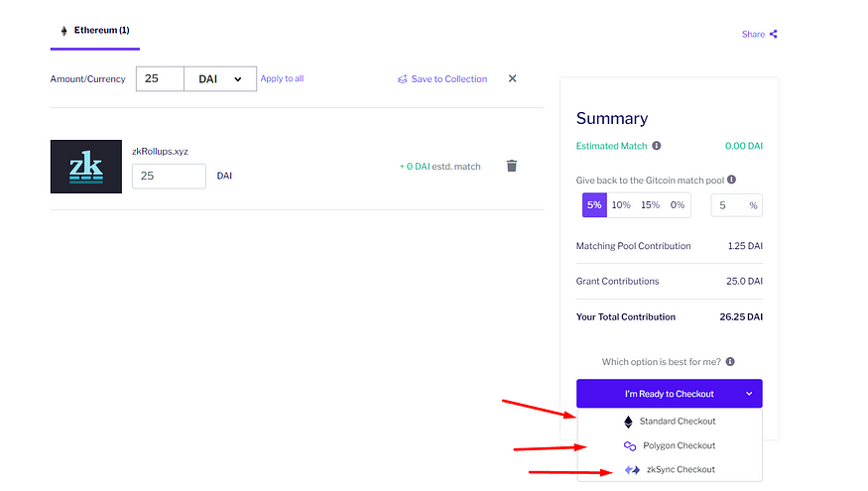Open the DAI currency dropdown
Screen dimensions: 868x491
pyautogui.click(x=220, y=78)
